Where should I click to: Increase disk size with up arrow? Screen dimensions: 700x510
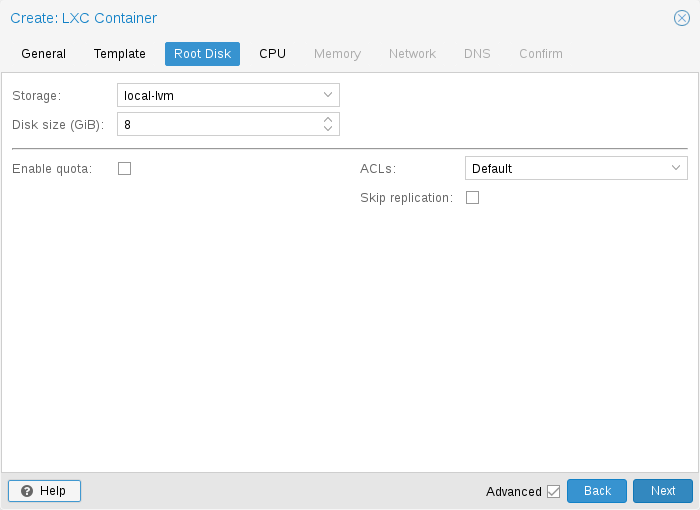[x=328, y=119]
